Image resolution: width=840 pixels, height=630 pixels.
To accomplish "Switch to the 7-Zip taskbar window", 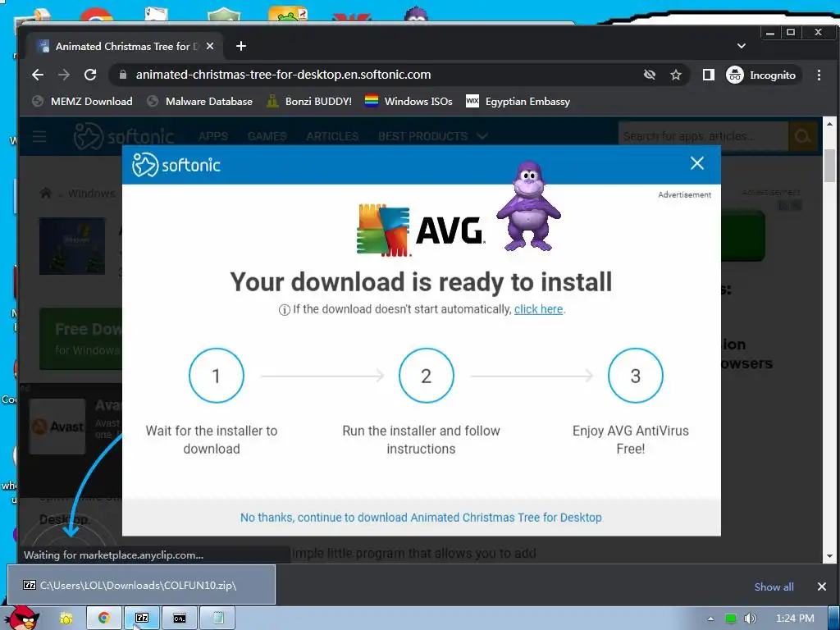I will (141, 619).
